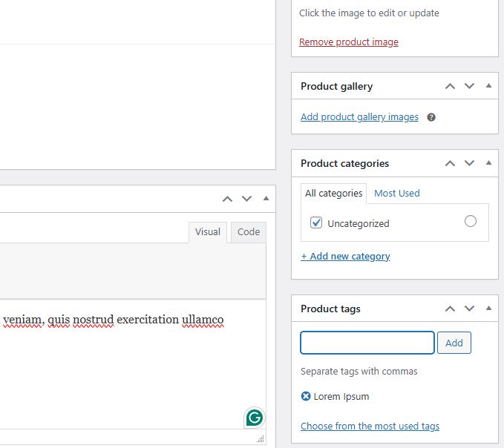The image size is (504, 448).
Task: Click Add button for product tags
Action: [454, 343]
